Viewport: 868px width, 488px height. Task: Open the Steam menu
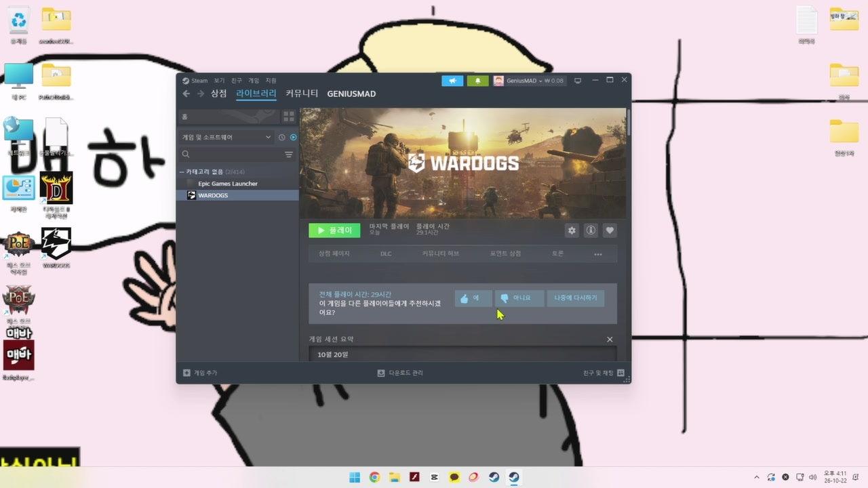click(195, 81)
